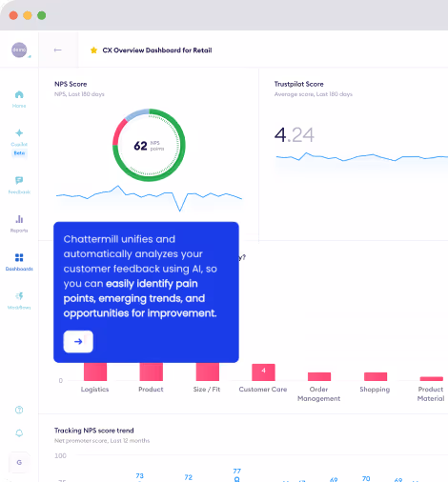Viewport: 448px width, 482px height.
Task: Click the NPS sparkline trend line
Action: (149, 197)
